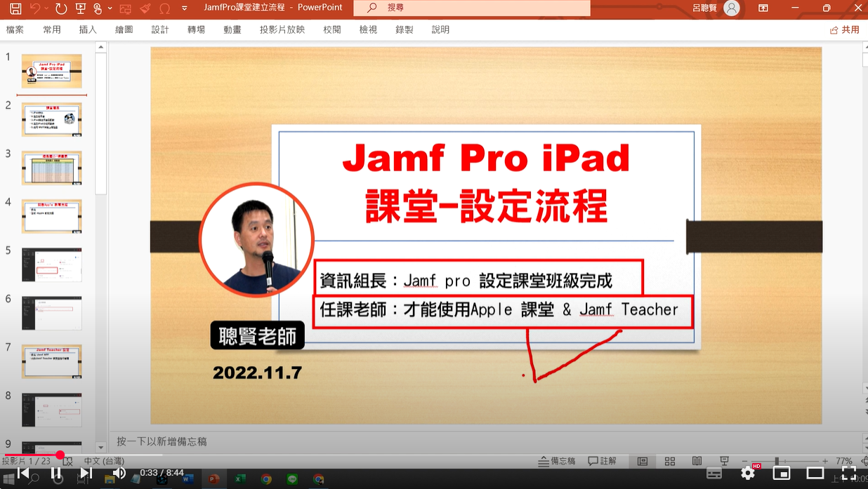Switch to the 繪圖 (Draw) tab

point(124,29)
